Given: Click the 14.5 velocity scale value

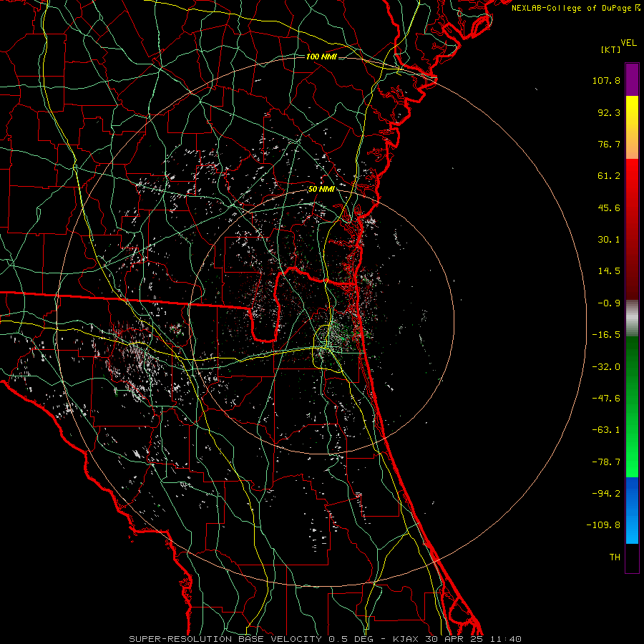Looking at the screenshot, I should [609, 271].
